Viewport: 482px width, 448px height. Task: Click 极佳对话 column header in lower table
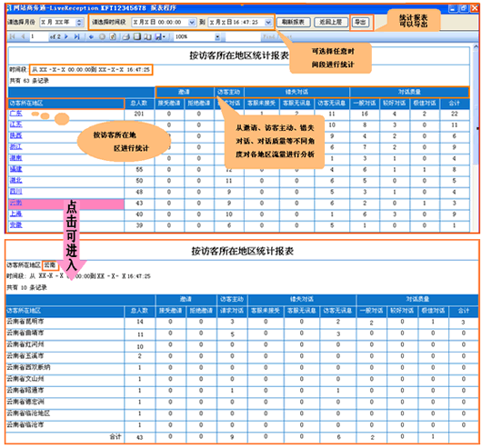click(x=433, y=311)
